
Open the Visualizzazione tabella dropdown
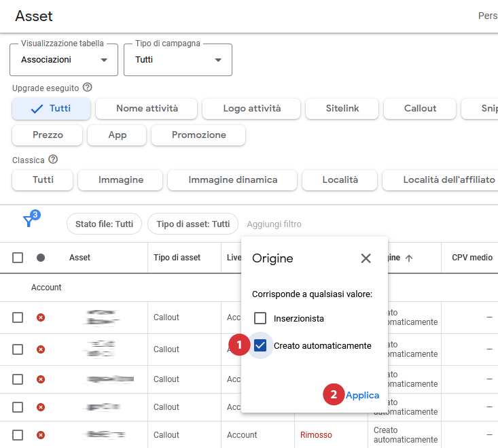[64, 60]
